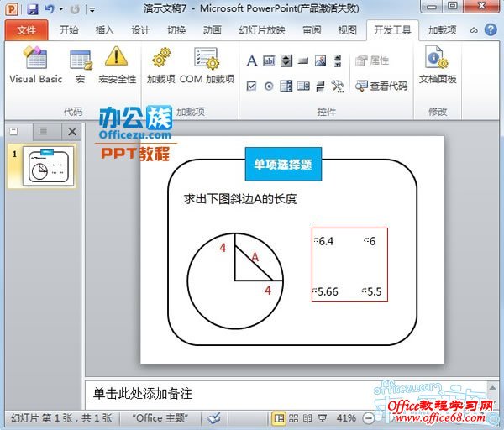This screenshot has height=430, width=504.
Task: Open the File (文件) menu
Action: pyautogui.click(x=26, y=30)
